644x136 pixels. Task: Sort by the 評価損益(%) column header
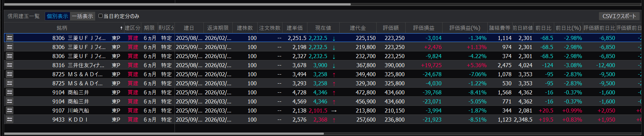click(x=464, y=28)
